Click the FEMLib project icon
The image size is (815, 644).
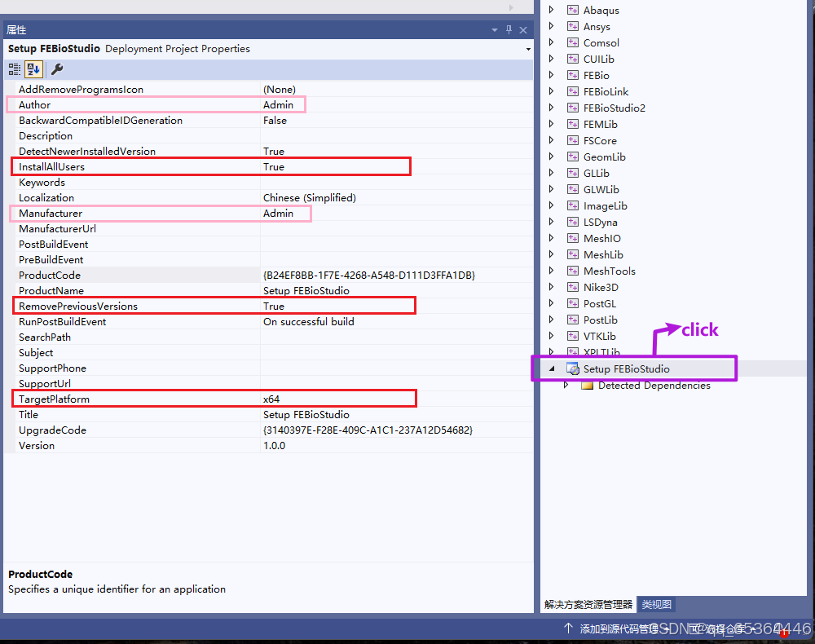click(x=573, y=124)
